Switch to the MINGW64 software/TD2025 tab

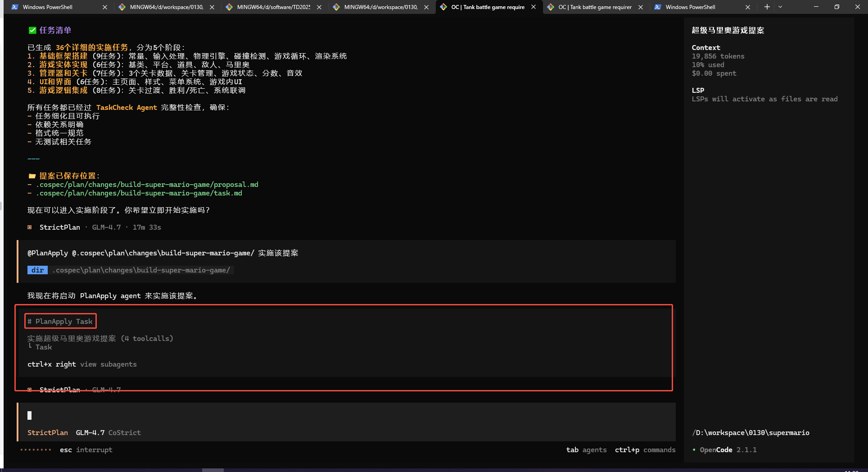[273, 7]
